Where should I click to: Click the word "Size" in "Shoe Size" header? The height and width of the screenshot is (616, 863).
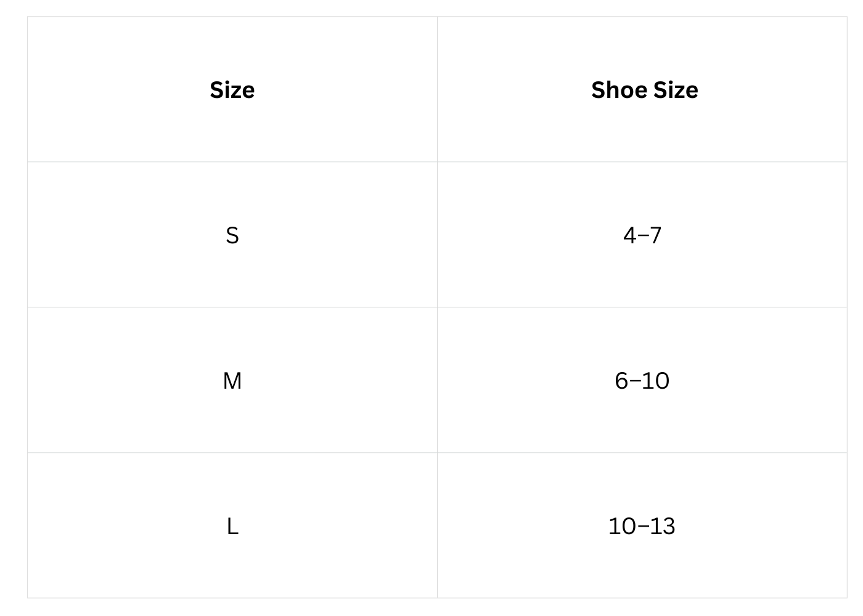[x=676, y=90]
